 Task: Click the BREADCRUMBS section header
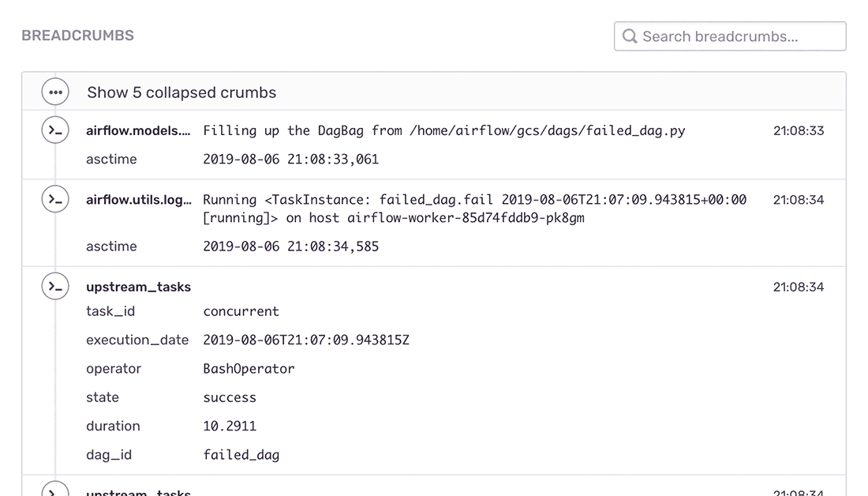tap(79, 36)
